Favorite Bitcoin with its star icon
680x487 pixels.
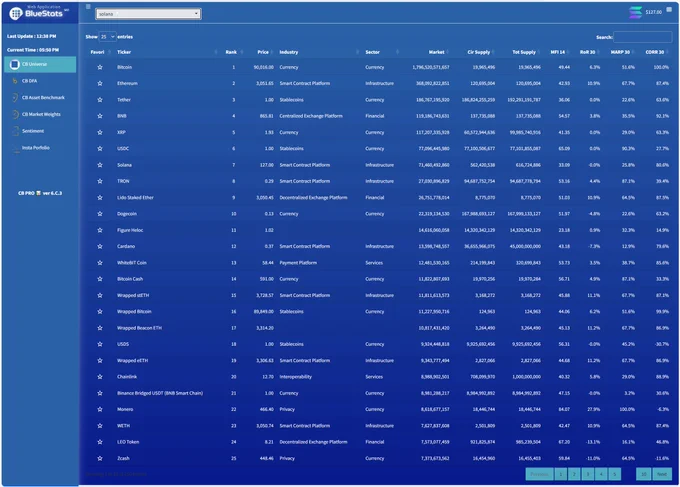(x=100, y=67)
